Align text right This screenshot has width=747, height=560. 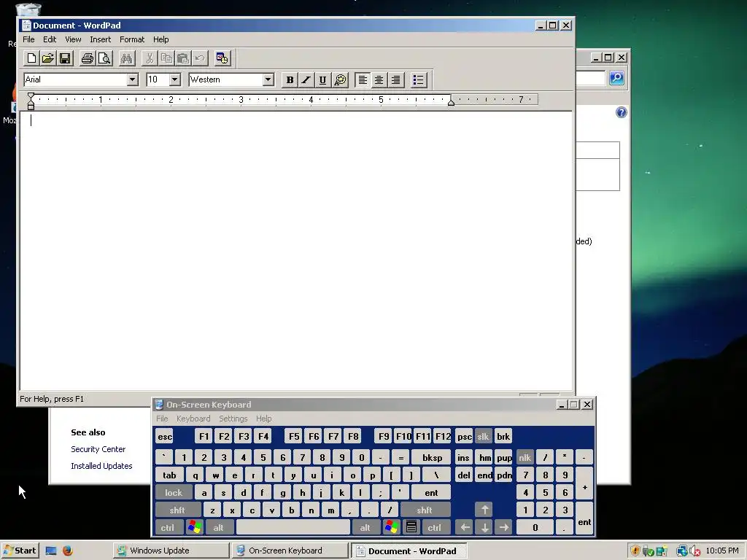click(395, 79)
